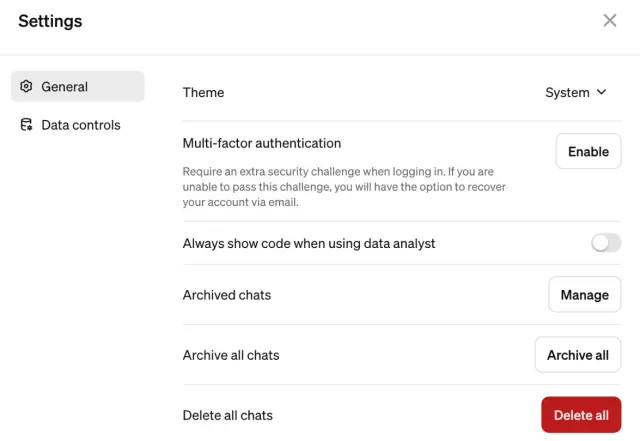Click the Archived chats row label
The image size is (640, 441).
(x=227, y=295)
